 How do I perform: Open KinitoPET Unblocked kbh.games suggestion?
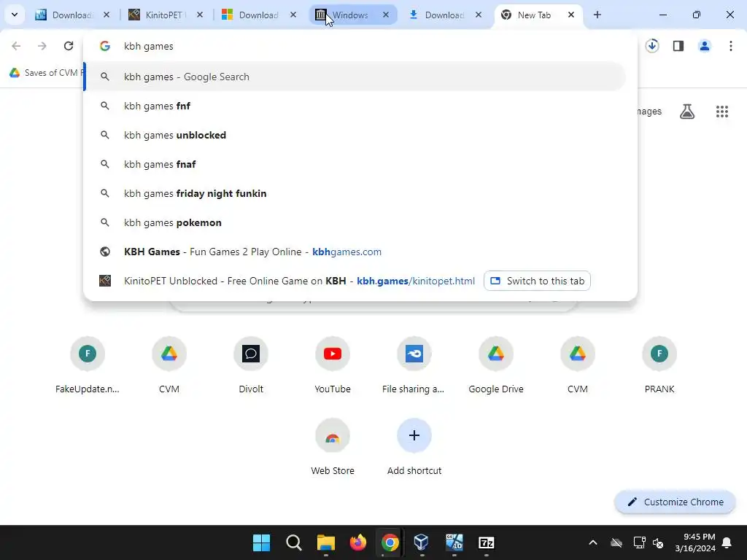click(x=299, y=281)
